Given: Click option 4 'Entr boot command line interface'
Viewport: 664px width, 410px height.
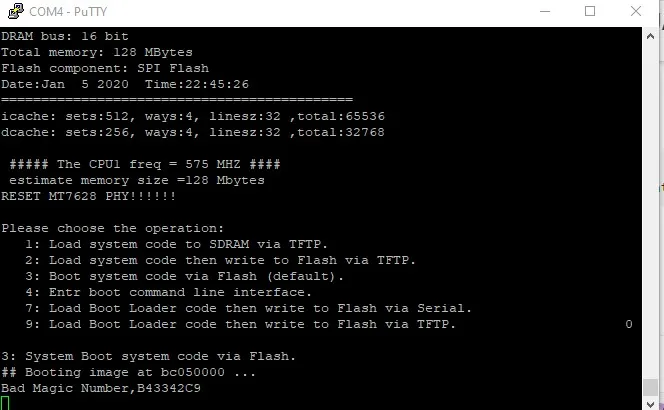Looking at the screenshot, I should (168, 293).
